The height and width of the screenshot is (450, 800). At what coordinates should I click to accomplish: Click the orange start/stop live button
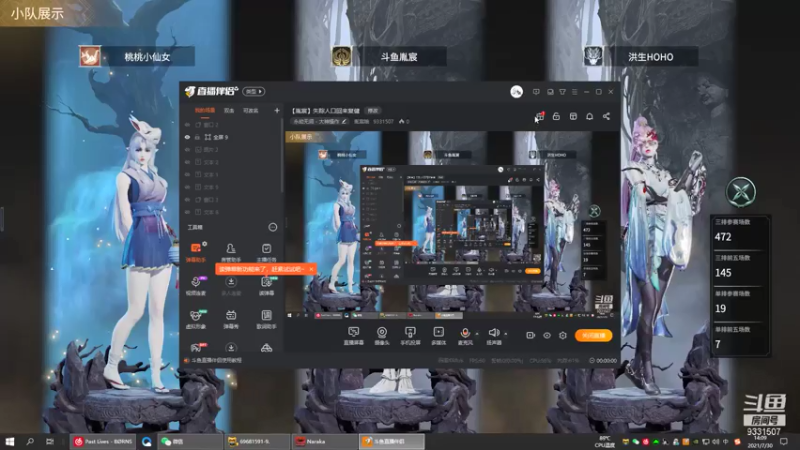pyautogui.click(x=593, y=335)
